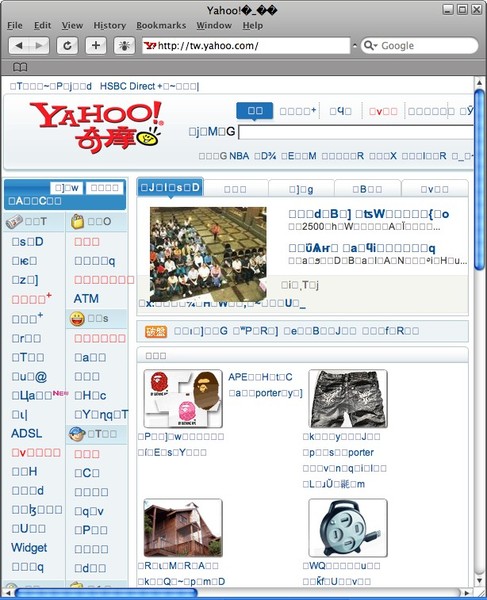The image size is (487, 600).
Task: Open the Window menu
Action: (214, 26)
